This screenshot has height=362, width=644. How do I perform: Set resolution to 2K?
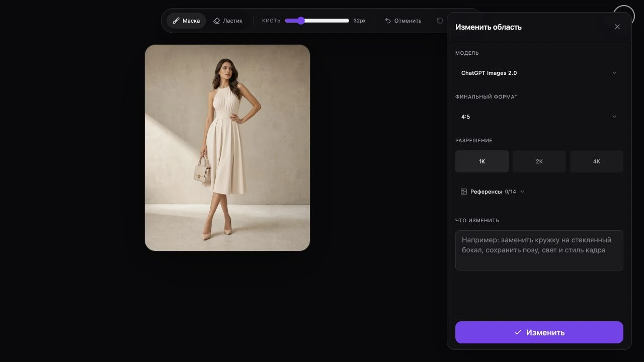pyautogui.click(x=539, y=161)
